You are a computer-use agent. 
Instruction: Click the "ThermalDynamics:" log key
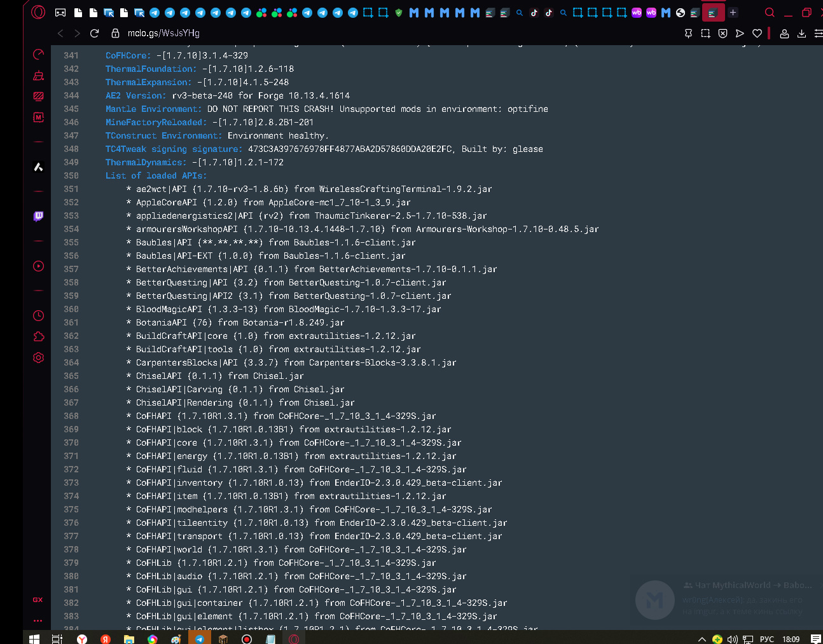[x=146, y=162]
